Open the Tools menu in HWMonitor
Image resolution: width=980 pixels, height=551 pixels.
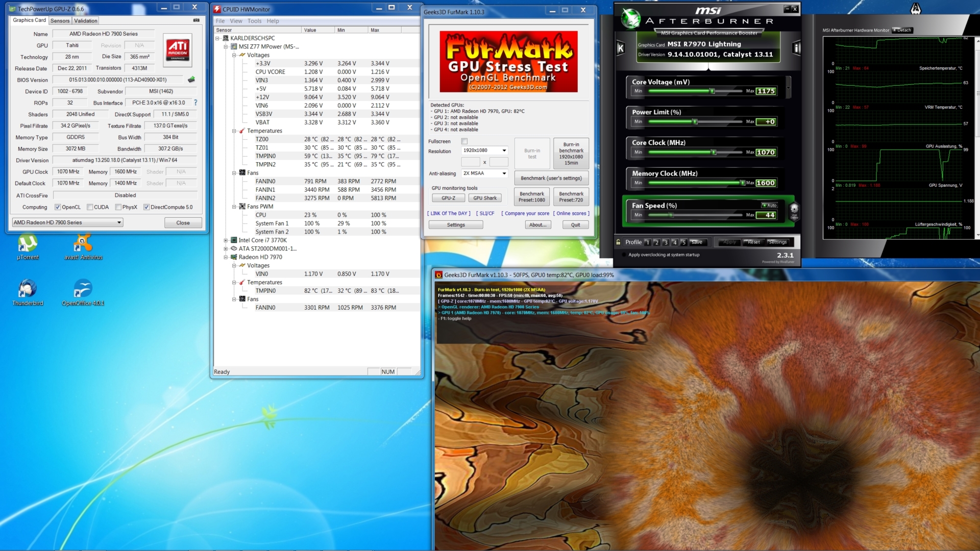tap(254, 21)
